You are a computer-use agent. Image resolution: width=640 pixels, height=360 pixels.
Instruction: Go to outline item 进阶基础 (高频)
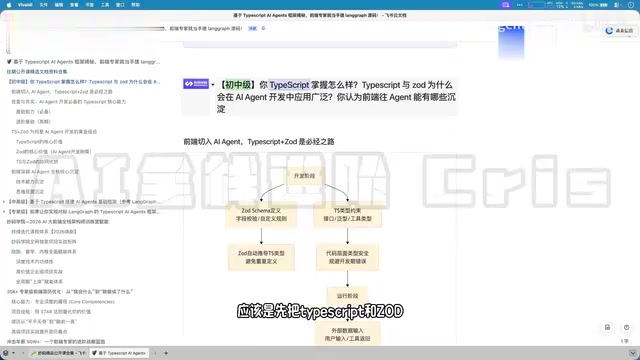tap(33, 122)
